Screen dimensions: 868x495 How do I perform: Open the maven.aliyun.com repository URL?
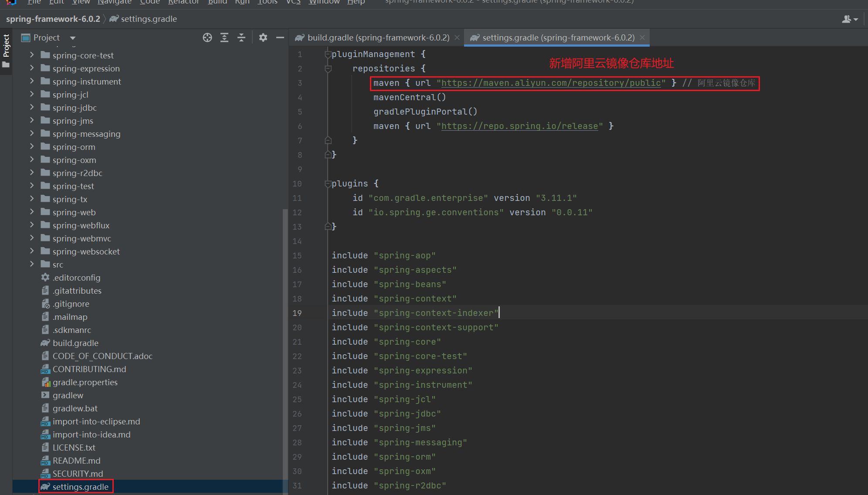[551, 83]
